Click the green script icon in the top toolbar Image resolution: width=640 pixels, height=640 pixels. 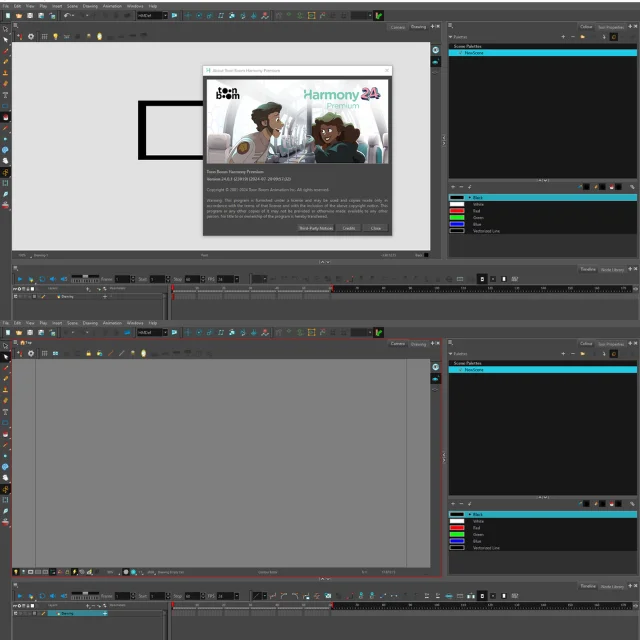[x=379, y=16]
